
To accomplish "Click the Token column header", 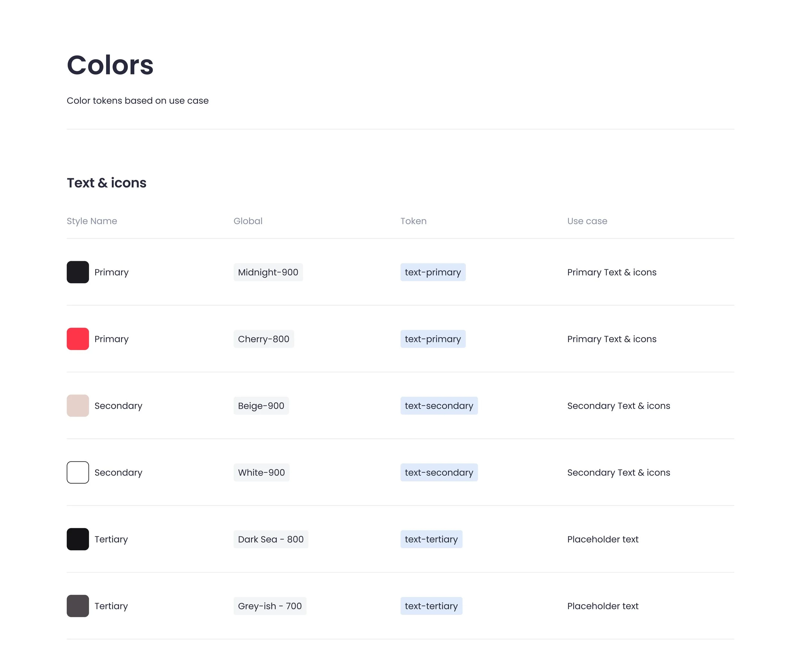I will click(413, 221).
